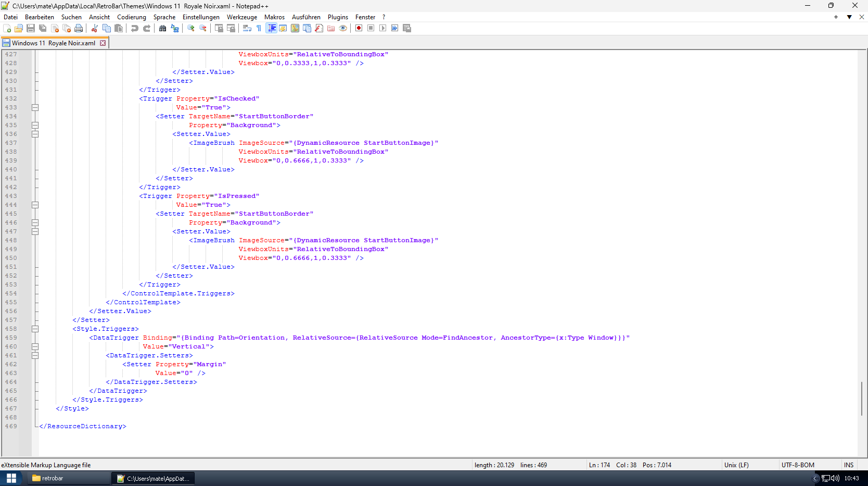This screenshot has width=868, height=486.
Task: Click the Cut scissors icon
Action: [x=95, y=28]
